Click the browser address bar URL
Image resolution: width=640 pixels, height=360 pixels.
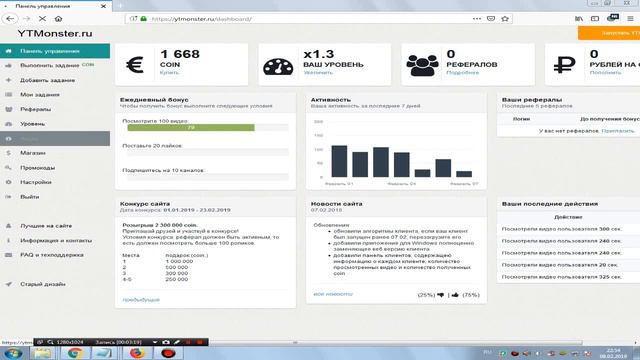[201, 19]
